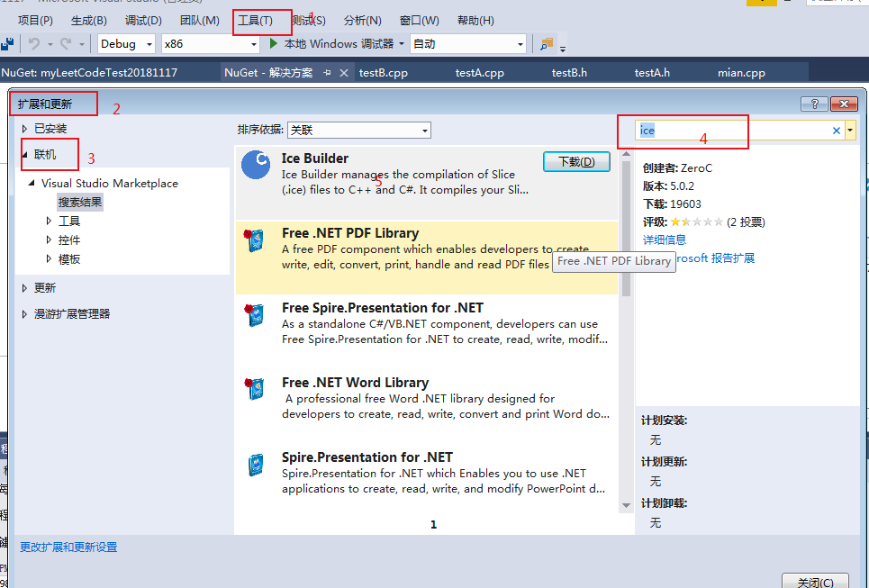The image size is (869, 588).
Task: Open the 调试(D) menu
Action: click(143, 21)
